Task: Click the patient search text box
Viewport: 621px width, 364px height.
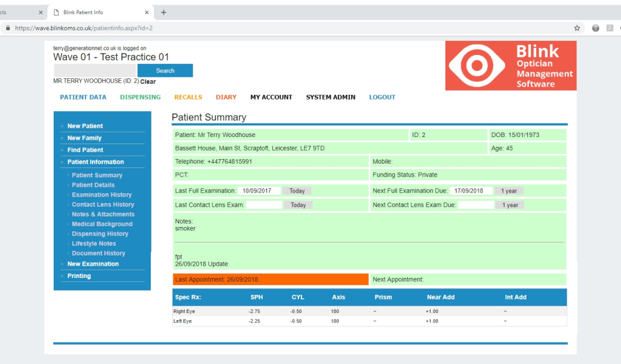Action: point(94,70)
